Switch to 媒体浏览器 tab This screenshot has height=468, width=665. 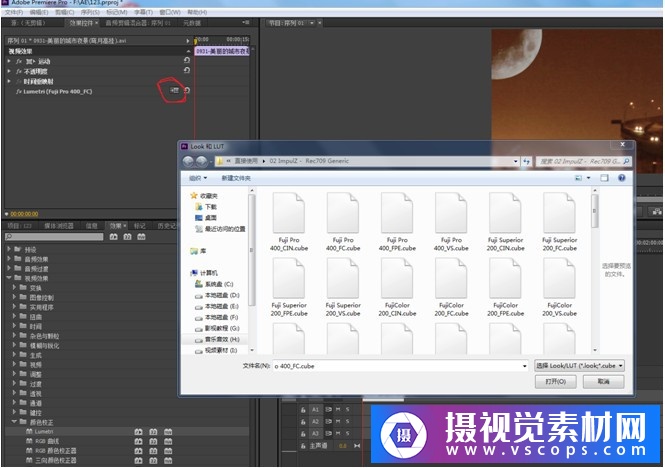point(59,226)
